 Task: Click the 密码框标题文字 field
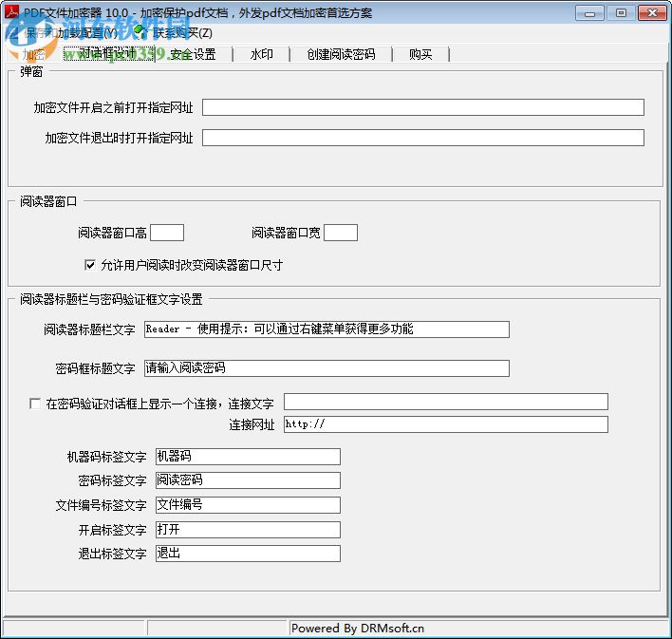click(x=327, y=368)
